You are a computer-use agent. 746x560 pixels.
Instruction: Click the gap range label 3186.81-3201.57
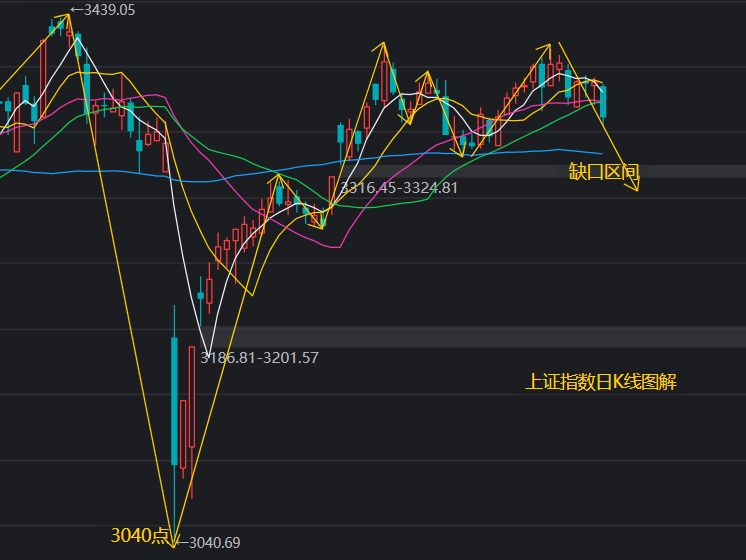click(259, 358)
